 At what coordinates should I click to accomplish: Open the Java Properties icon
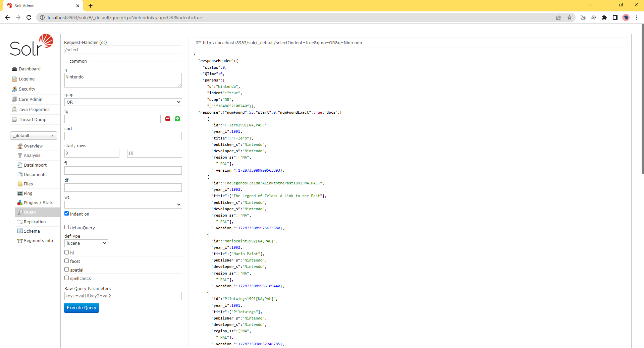[x=14, y=109]
